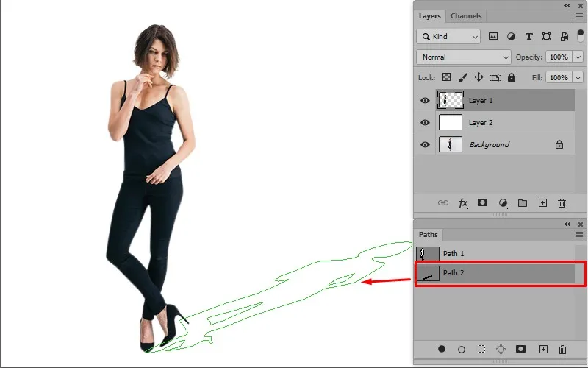The width and height of the screenshot is (588, 368).
Task: Click the Background layer thumbnail
Action: point(450,144)
